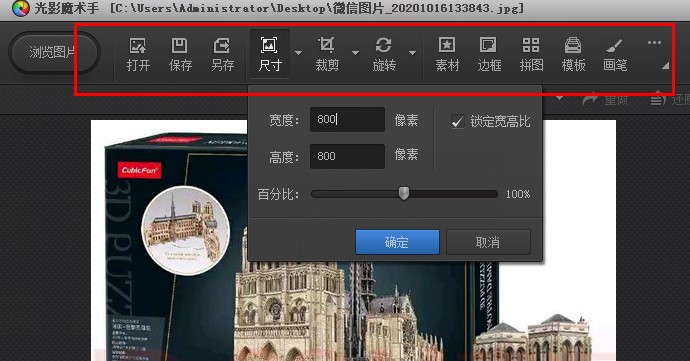690x361 pixels.
Task: Click the 高度 height input field
Action: (347, 156)
